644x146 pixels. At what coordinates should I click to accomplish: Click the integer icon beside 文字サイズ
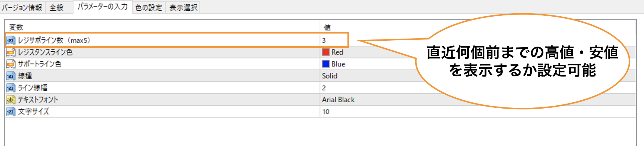click(x=11, y=112)
